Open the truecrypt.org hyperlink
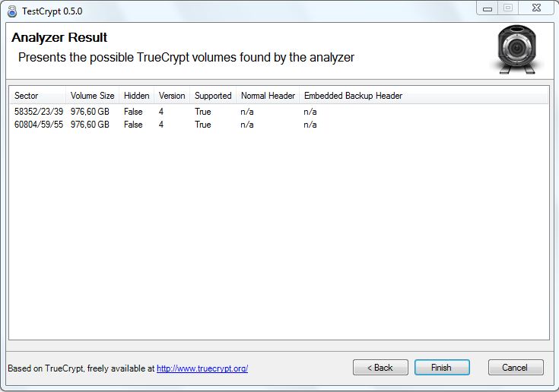This screenshot has height=392, width=559. pyautogui.click(x=202, y=368)
